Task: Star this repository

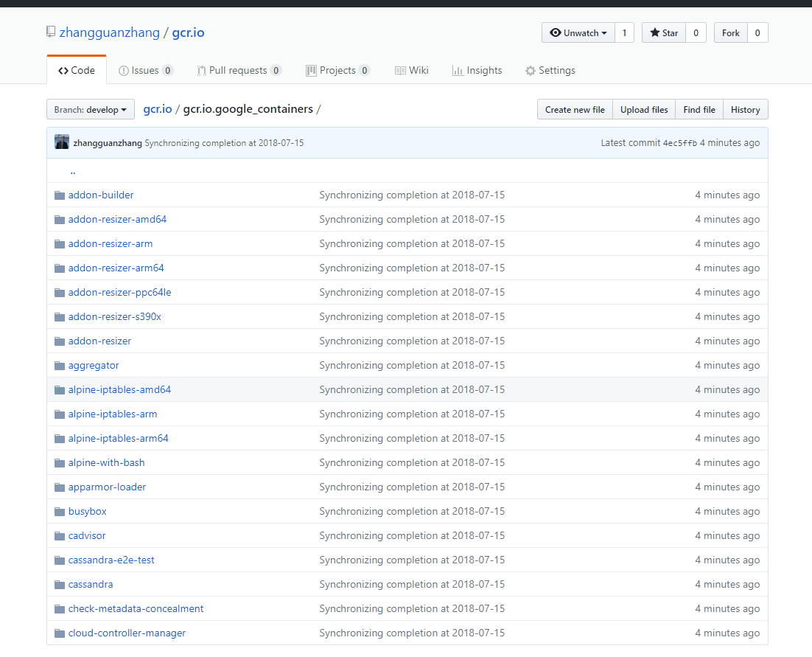Action: [x=664, y=32]
